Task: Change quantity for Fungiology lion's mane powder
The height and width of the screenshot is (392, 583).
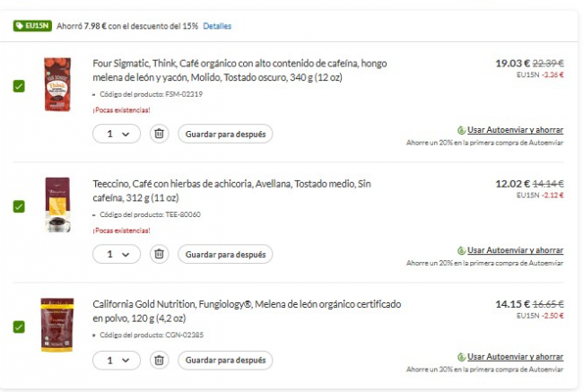Action: (116, 360)
